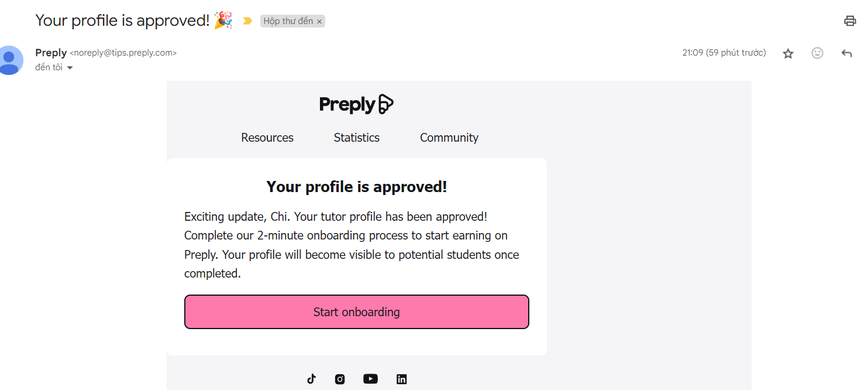Open Preply's LinkedIn icon
Image resolution: width=868 pixels, height=390 pixels.
pyautogui.click(x=401, y=379)
